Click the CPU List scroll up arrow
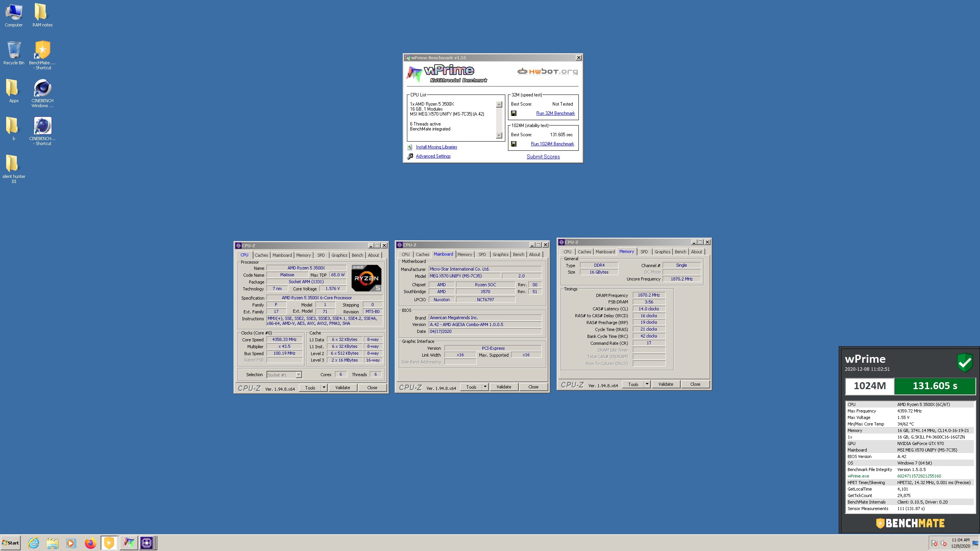Image resolution: width=980 pixels, height=551 pixels. point(499,104)
